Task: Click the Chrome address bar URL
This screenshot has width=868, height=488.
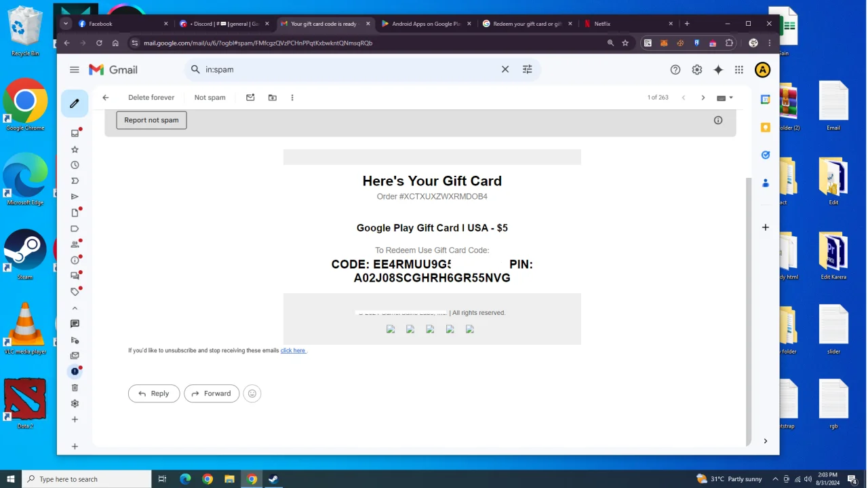Action: pyautogui.click(x=258, y=43)
